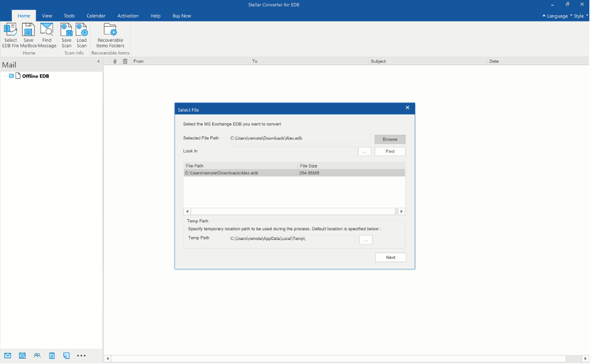Click the File Size column header

coord(351,166)
